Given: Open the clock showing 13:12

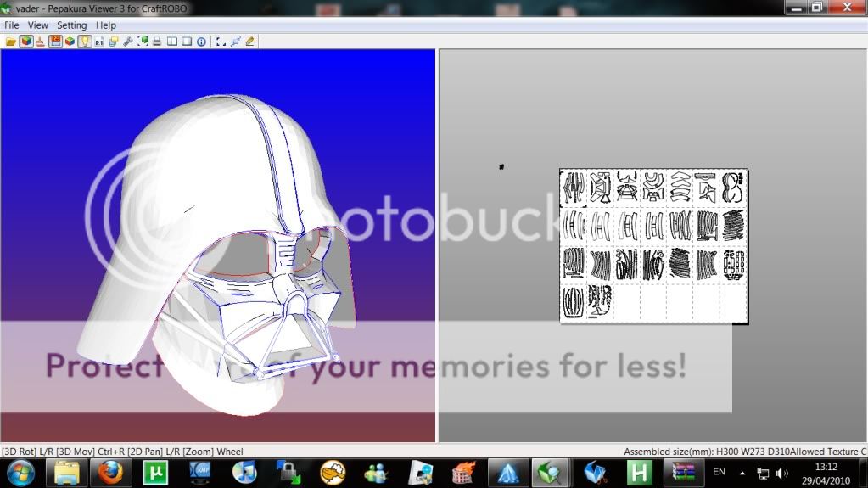Looking at the screenshot, I should [826, 474].
